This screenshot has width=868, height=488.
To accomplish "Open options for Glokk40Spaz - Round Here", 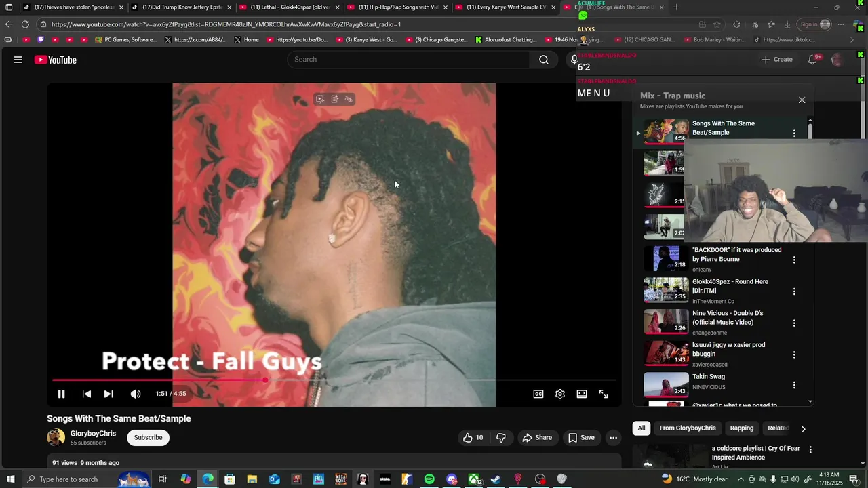I will [794, 291].
